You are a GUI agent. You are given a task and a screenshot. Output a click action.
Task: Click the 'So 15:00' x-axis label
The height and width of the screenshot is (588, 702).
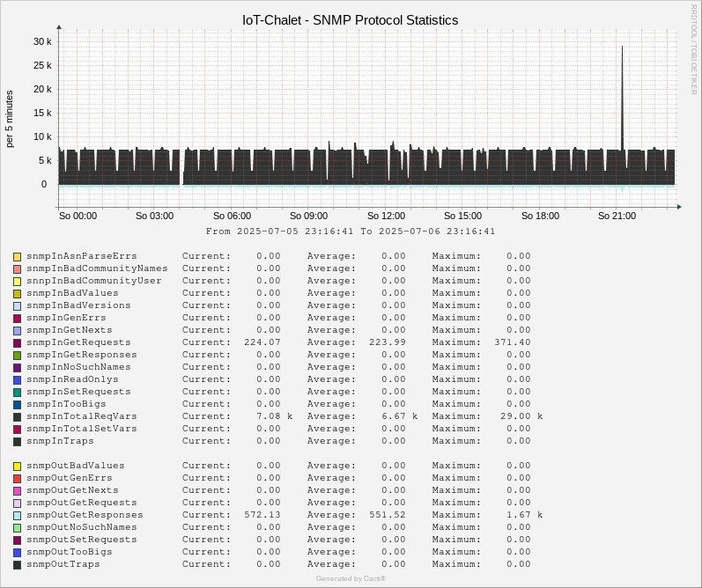click(463, 216)
